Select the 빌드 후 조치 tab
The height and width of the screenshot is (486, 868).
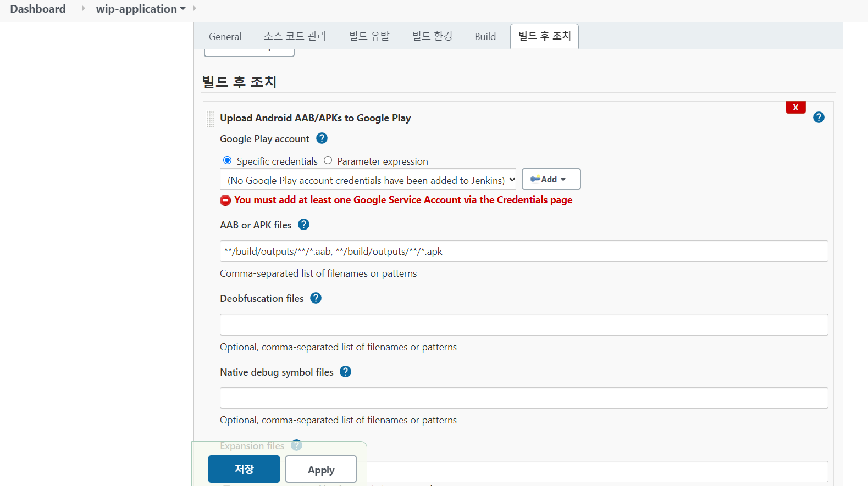[x=544, y=36]
